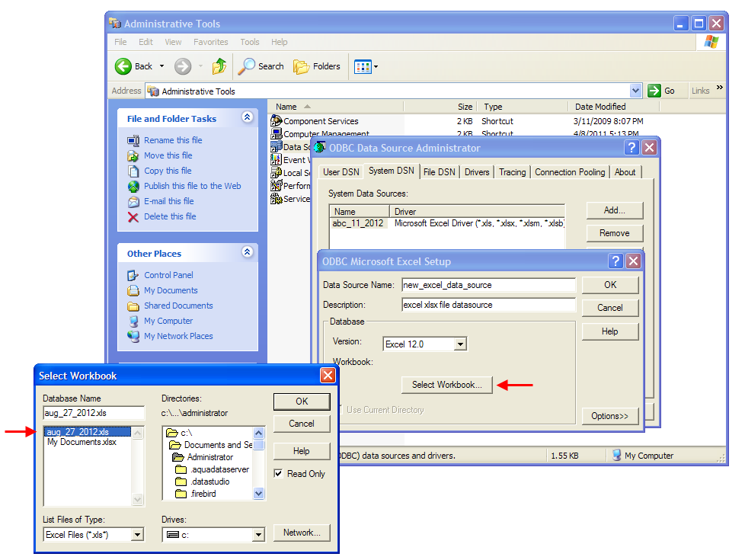Open the Back button history dropdown arrow

(x=161, y=66)
